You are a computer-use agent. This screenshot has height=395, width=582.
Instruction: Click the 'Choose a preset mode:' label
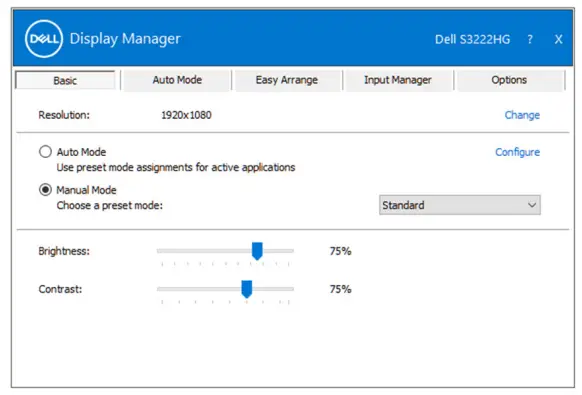pyautogui.click(x=109, y=205)
